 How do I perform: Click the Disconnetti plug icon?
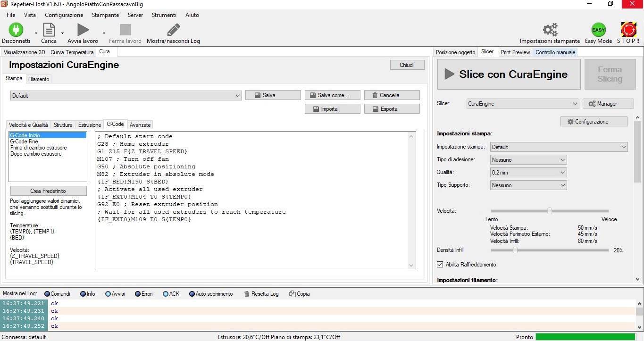coord(16,30)
